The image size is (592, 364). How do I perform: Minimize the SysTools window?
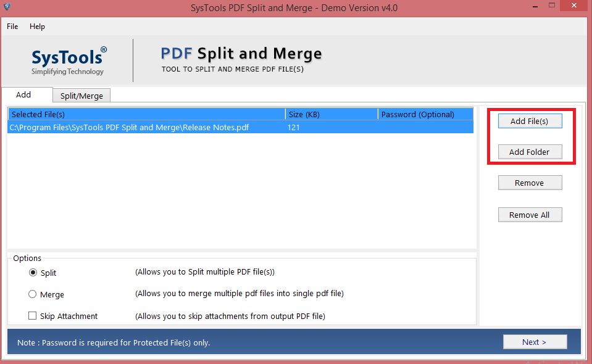click(x=535, y=6)
